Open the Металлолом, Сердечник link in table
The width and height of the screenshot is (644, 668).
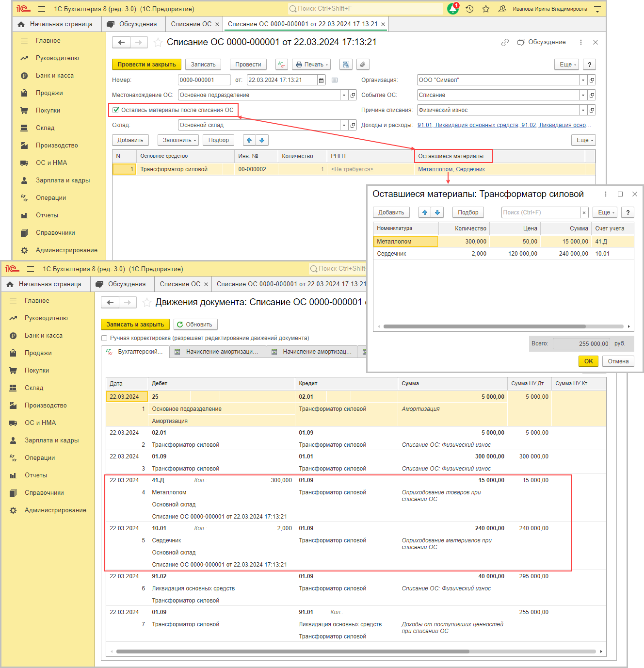point(451,169)
